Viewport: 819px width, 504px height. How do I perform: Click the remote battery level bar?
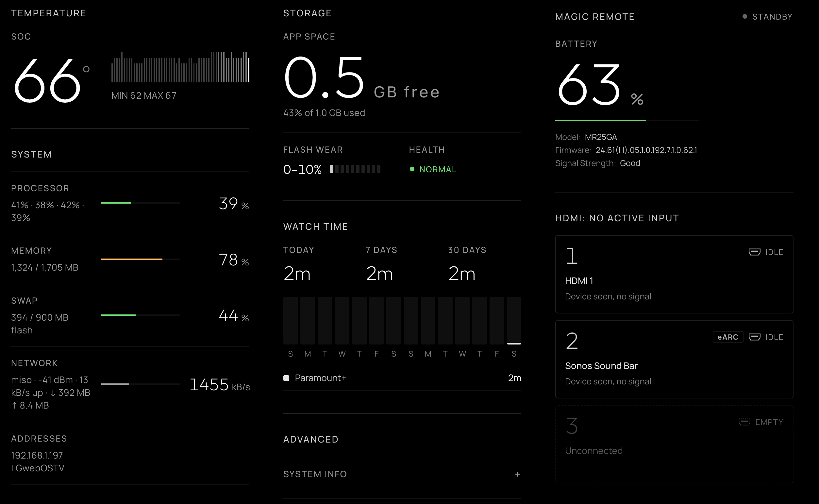627,120
